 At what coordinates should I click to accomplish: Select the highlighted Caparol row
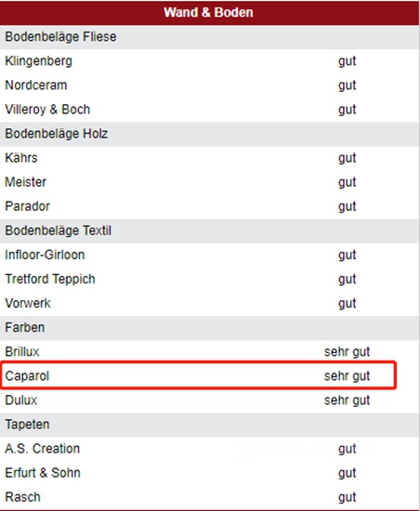(x=199, y=375)
